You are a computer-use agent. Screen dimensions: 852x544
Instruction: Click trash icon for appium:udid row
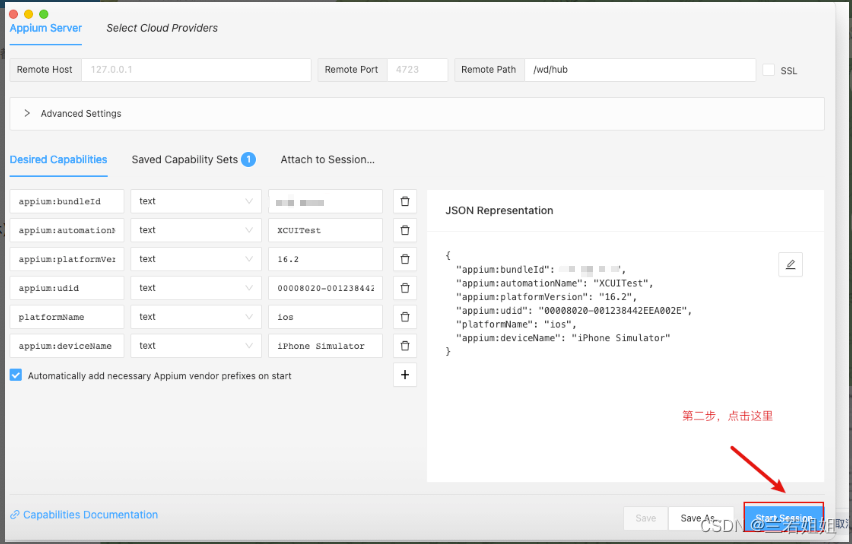(x=405, y=288)
